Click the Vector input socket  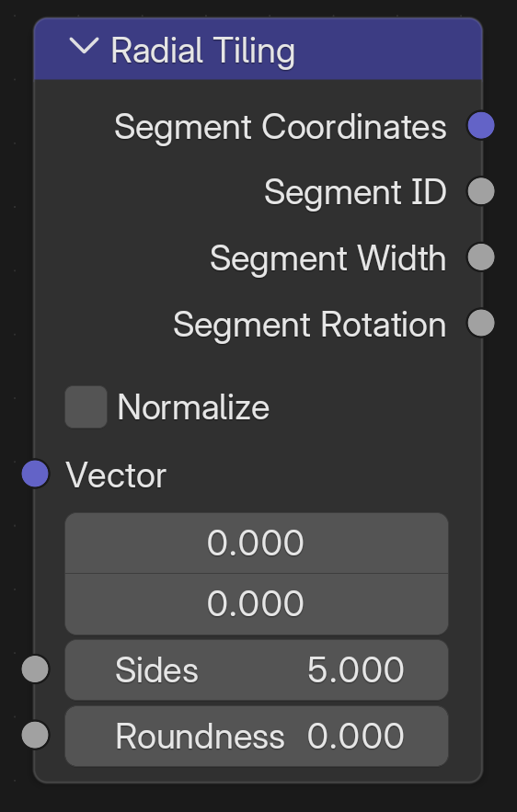[x=35, y=474]
